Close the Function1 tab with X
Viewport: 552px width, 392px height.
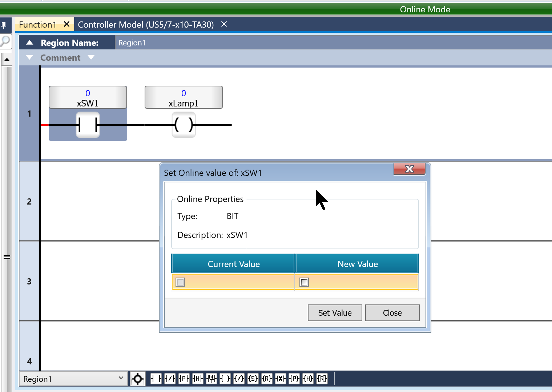67,24
